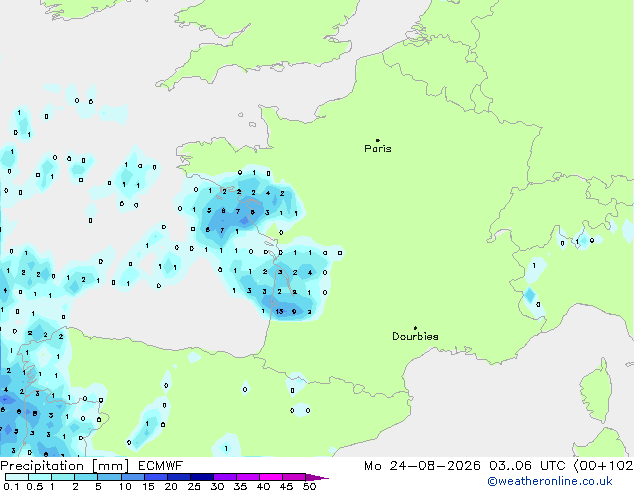Image resolution: width=634 pixels, height=490 pixels.
Task: Select the 0.1–0.5 mm legend color swatch
Action: point(17,477)
